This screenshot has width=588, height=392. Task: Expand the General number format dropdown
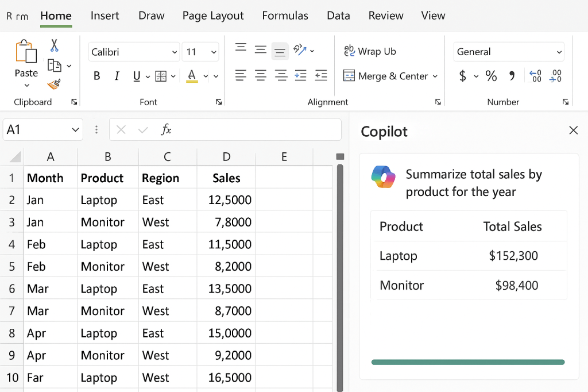click(x=559, y=52)
